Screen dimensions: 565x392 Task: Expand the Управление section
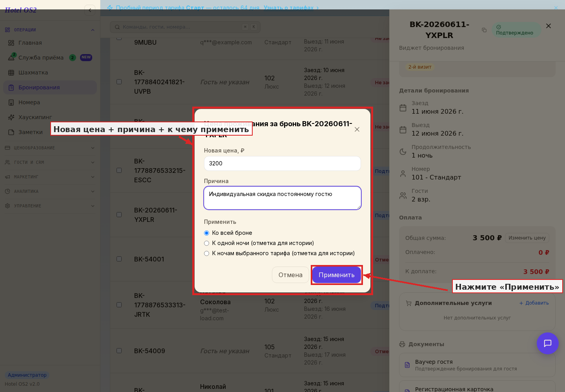[x=93, y=206]
